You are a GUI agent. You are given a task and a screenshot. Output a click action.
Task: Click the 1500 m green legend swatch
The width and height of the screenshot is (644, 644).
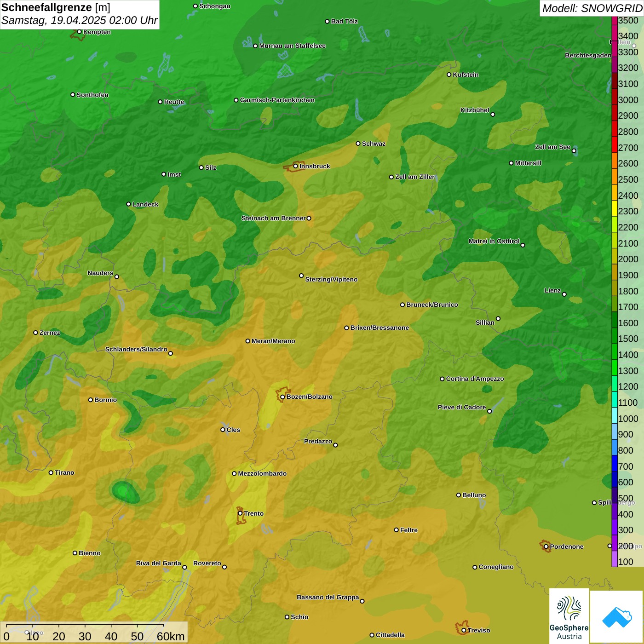[615, 336]
